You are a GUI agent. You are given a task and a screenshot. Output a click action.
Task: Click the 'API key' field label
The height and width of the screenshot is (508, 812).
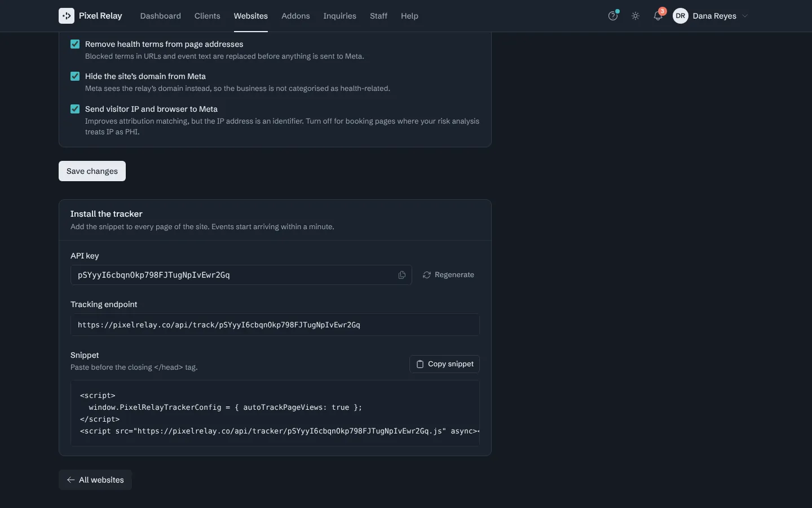85,256
